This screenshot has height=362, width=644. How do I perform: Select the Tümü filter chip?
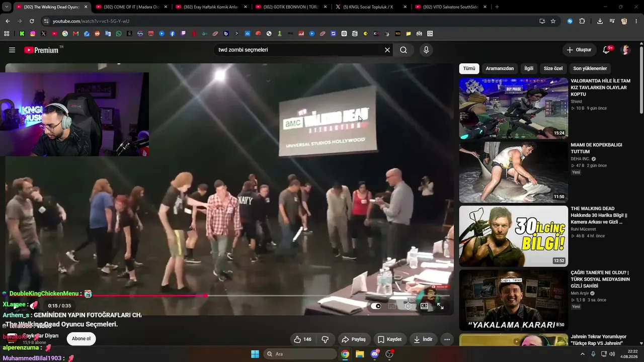(469, 68)
